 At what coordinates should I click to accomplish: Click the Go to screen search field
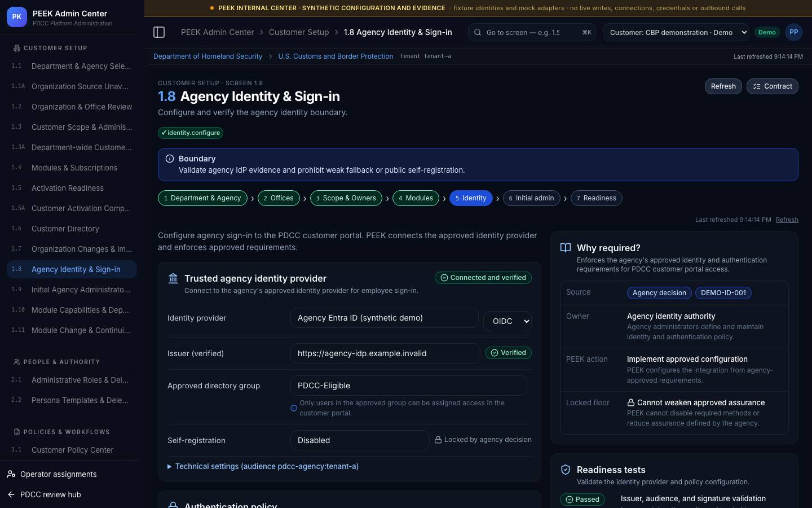532,32
